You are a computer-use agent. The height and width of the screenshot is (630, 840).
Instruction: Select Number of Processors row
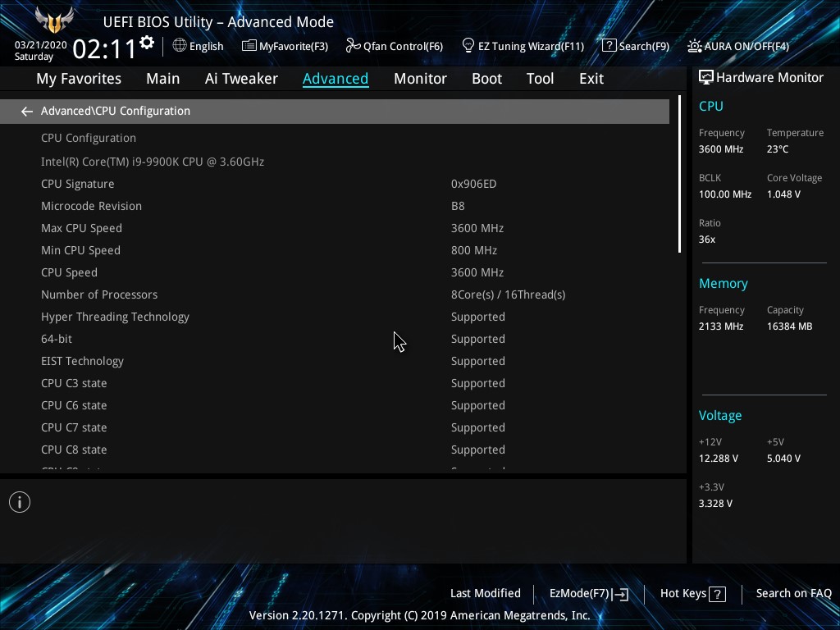click(x=335, y=294)
